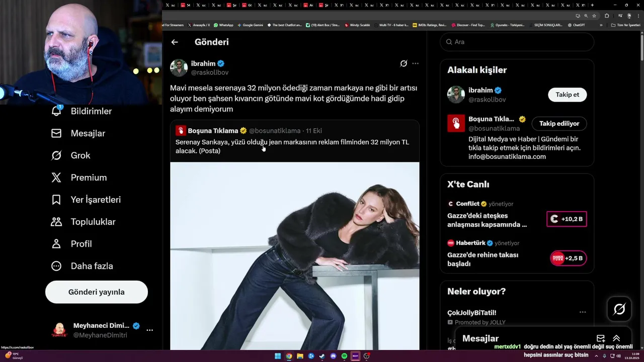This screenshot has height=362, width=644.
Task: Focus the Ara search field
Action: (x=517, y=42)
